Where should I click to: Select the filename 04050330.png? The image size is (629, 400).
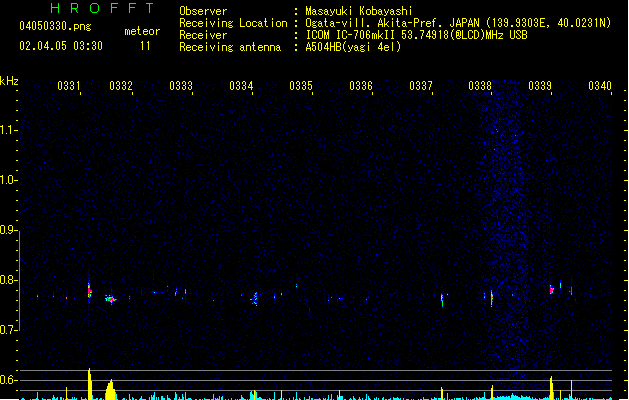click(x=55, y=26)
